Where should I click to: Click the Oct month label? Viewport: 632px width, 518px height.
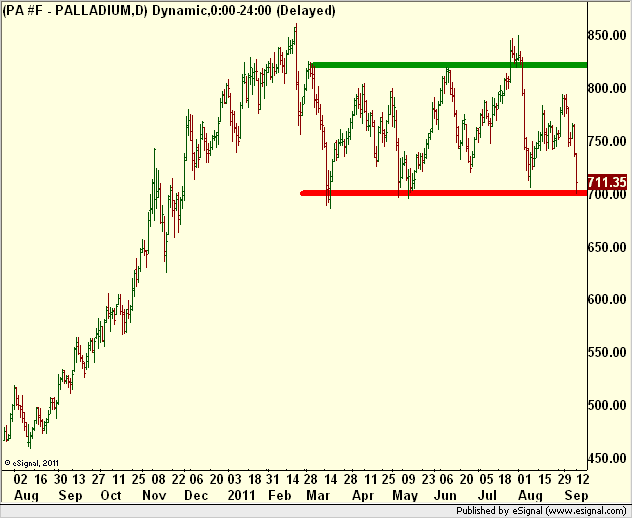(111, 495)
